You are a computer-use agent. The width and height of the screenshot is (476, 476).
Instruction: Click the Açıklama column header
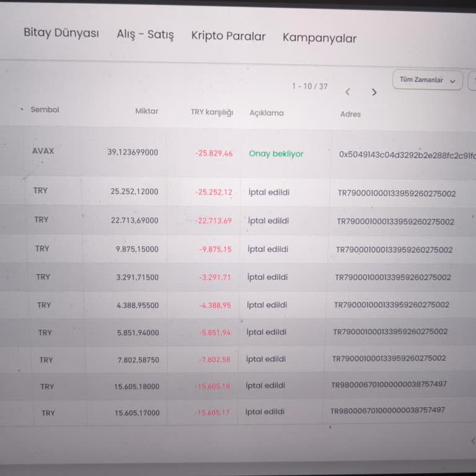(267, 113)
